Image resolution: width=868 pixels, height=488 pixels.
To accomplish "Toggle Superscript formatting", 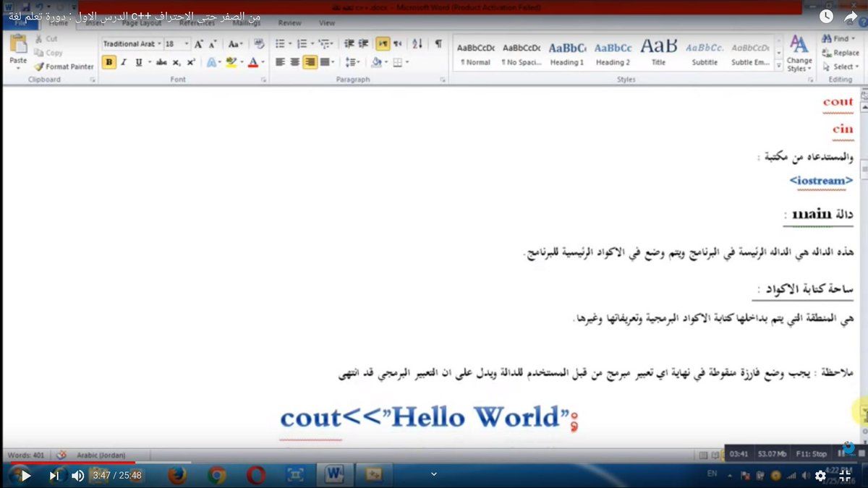I will (x=191, y=62).
